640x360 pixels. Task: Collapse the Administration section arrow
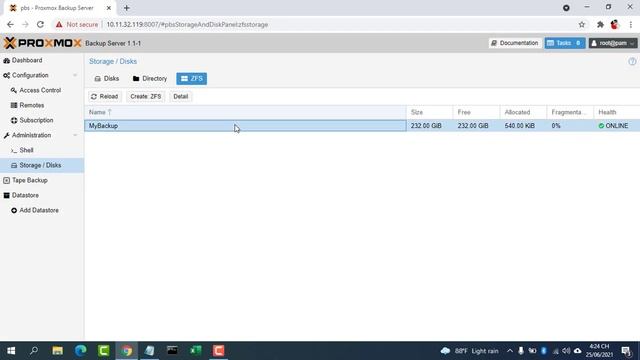tap(75, 135)
